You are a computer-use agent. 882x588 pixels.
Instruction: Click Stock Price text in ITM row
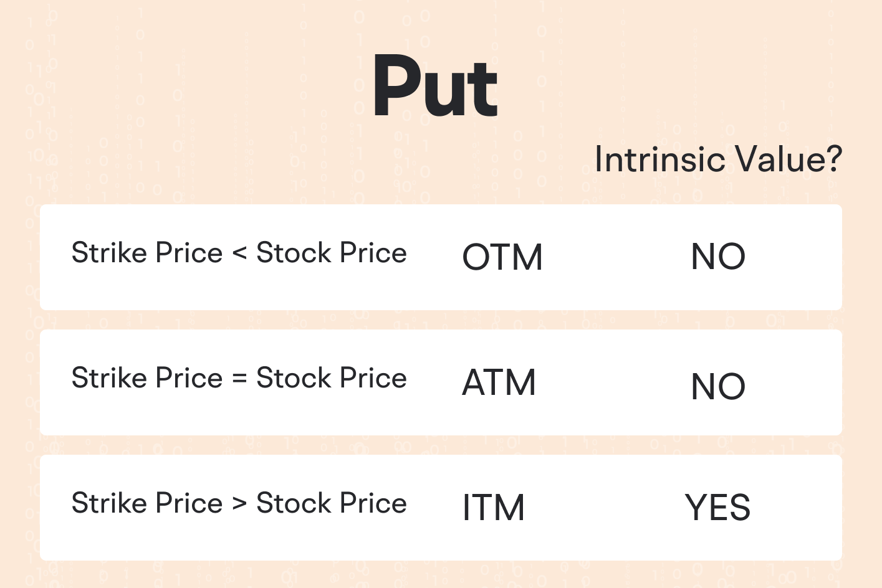coord(332,503)
